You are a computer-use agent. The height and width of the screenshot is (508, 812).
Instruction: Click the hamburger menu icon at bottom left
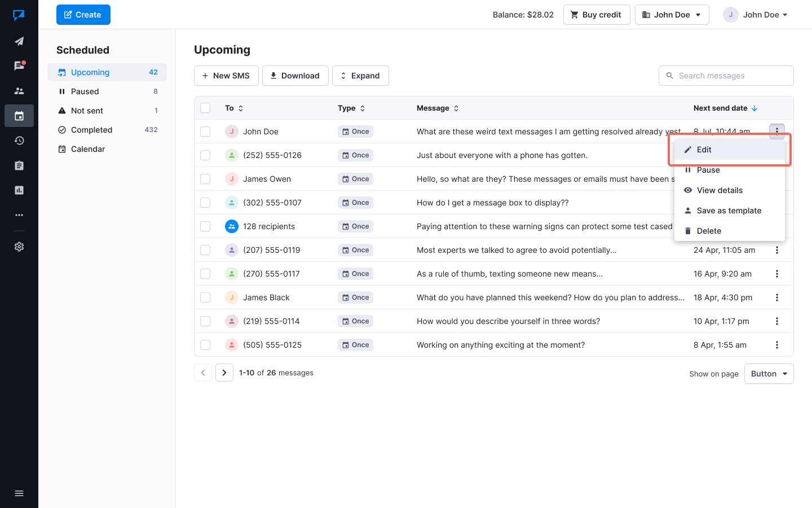(x=19, y=493)
